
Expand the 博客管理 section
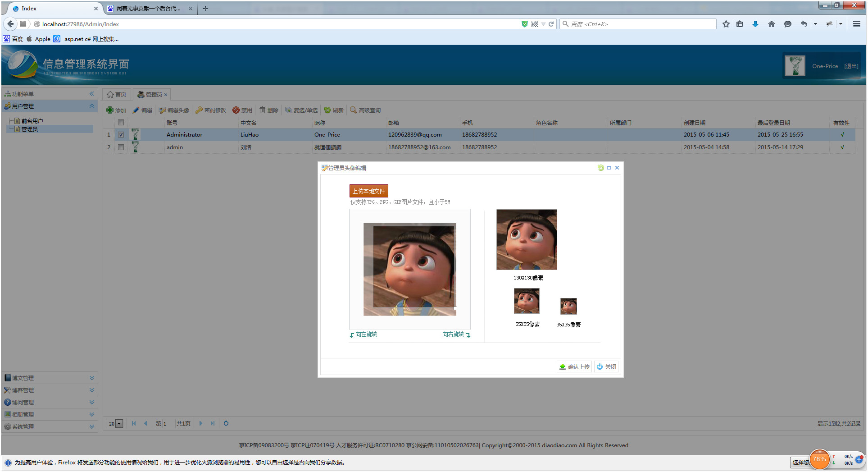91,390
